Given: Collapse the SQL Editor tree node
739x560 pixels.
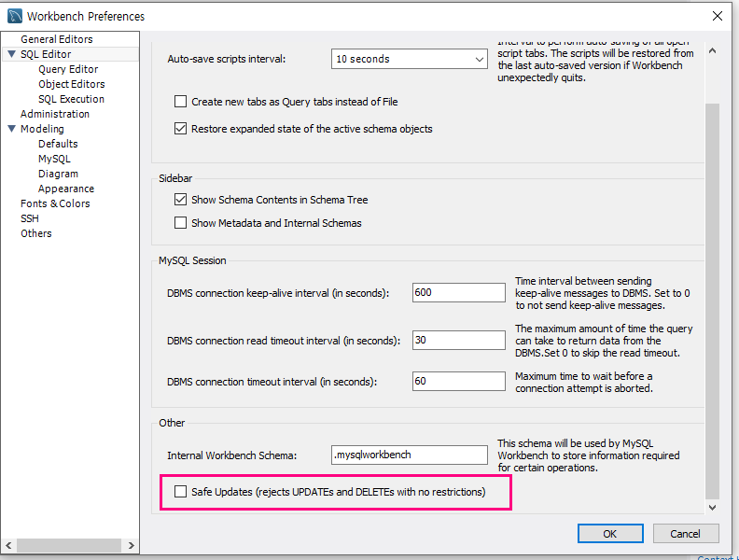Looking at the screenshot, I should point(12,54).
